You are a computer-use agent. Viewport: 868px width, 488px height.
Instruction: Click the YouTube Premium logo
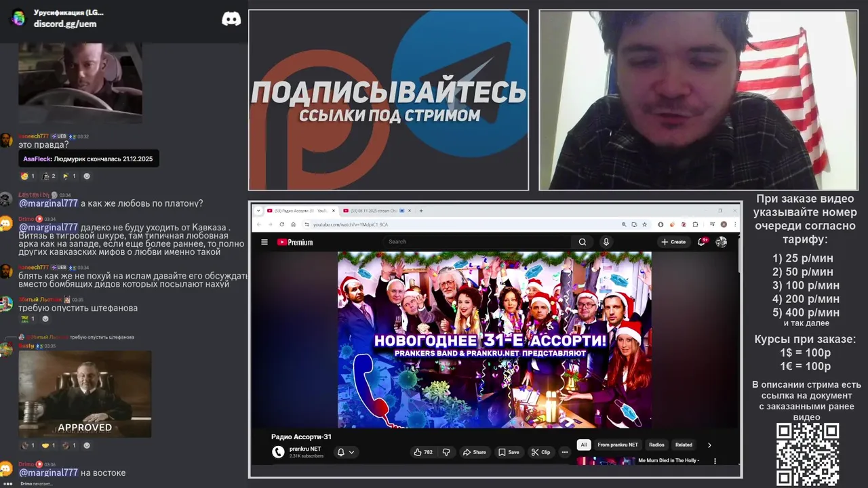(x=295, y=242)
